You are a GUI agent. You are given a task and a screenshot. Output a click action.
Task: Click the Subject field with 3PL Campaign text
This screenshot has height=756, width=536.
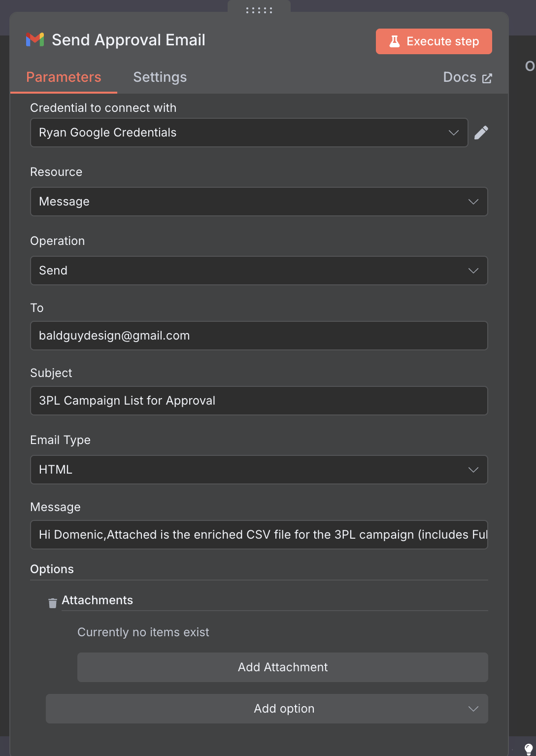(x=259, y=401)
